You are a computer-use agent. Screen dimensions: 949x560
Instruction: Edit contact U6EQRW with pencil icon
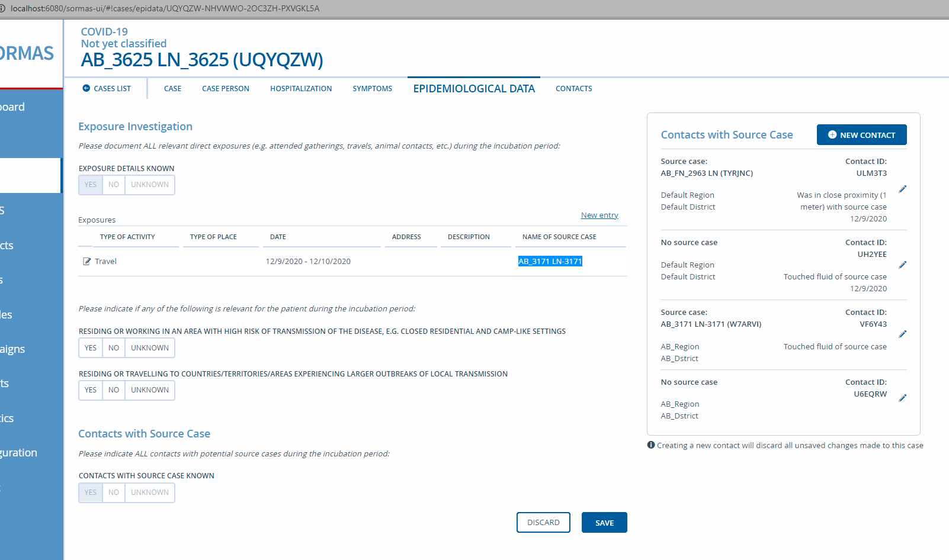[x=902, y=398]
